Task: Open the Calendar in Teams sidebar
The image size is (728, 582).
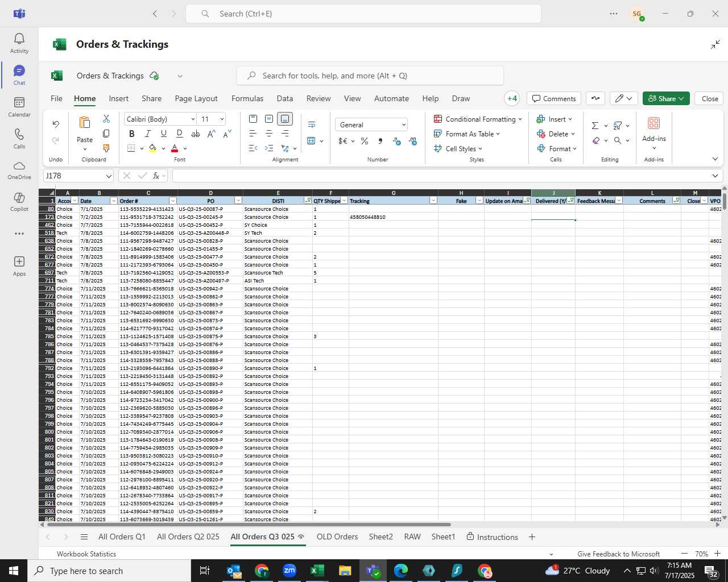Action: (19, 106)
